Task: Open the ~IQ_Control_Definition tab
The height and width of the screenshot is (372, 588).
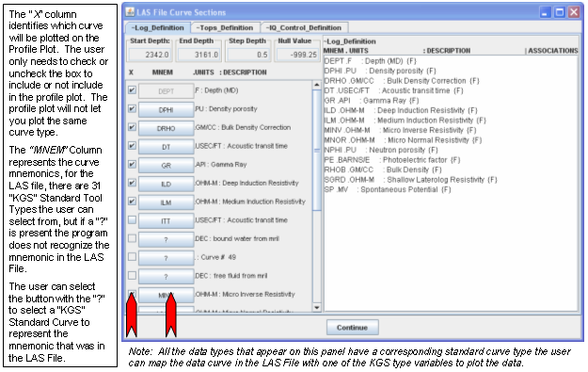Action: [304, 27]
